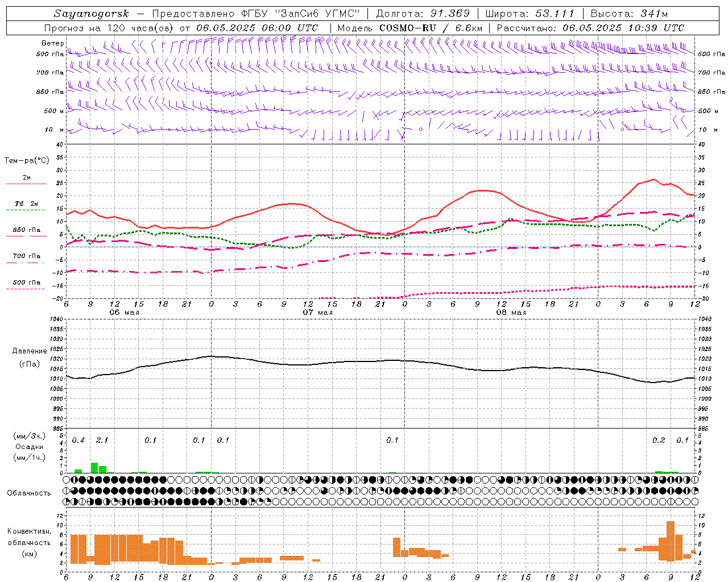Click the tallest orange convective cloud bar
This screenshot has width=728, height=582.
pos(671,542)
